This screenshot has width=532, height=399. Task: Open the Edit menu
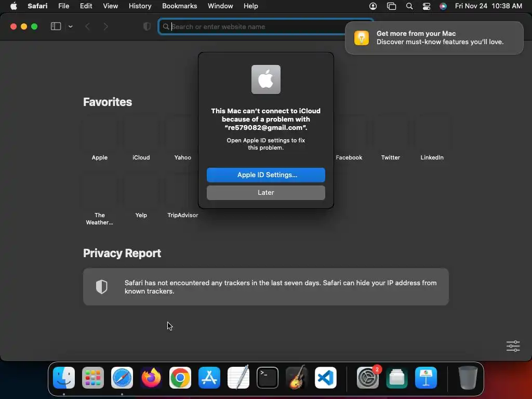tap(86, 6)
